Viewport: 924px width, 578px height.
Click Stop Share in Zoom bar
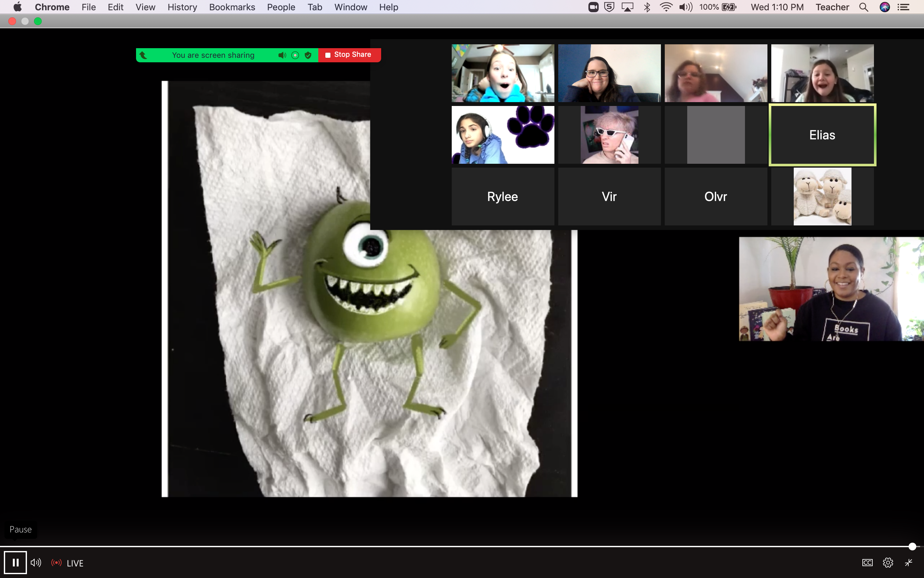(349, 55)
